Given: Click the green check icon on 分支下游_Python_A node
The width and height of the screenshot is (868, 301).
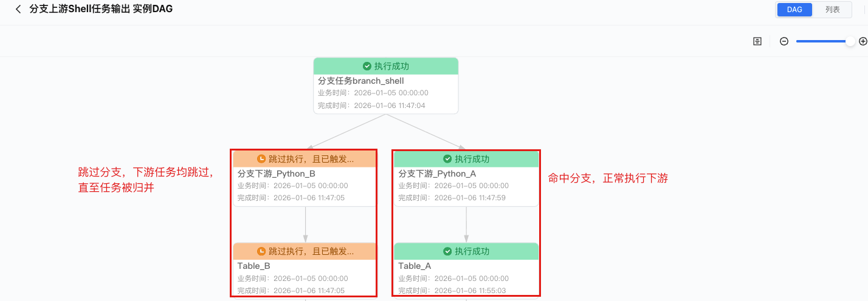Looking at the screenshot, I should 448,159.
